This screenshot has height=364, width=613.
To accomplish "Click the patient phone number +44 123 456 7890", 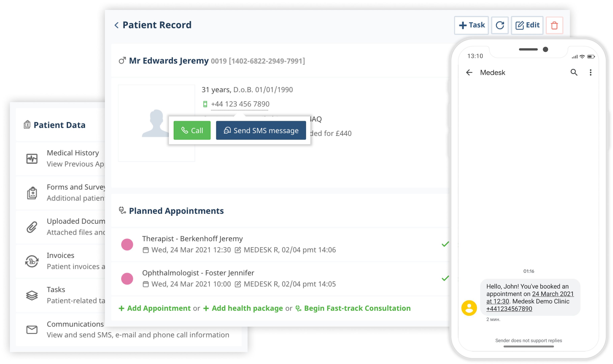I will [x=240, y=104].
